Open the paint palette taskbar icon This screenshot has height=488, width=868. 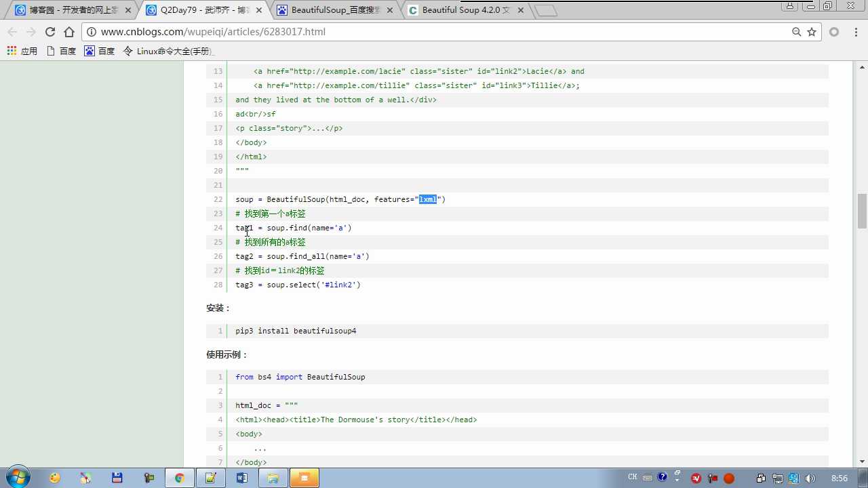point(55,478)
